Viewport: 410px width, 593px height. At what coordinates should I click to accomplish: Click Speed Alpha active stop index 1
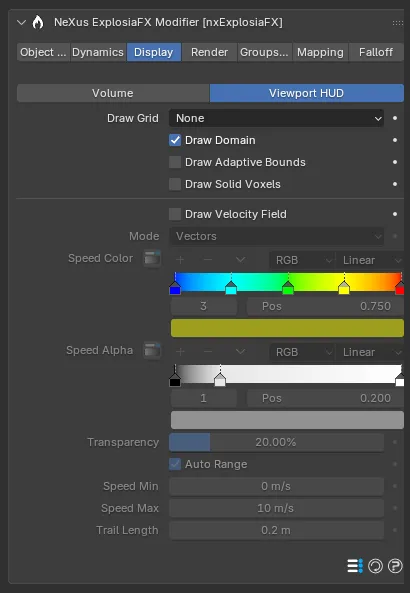tap(204, 398)
